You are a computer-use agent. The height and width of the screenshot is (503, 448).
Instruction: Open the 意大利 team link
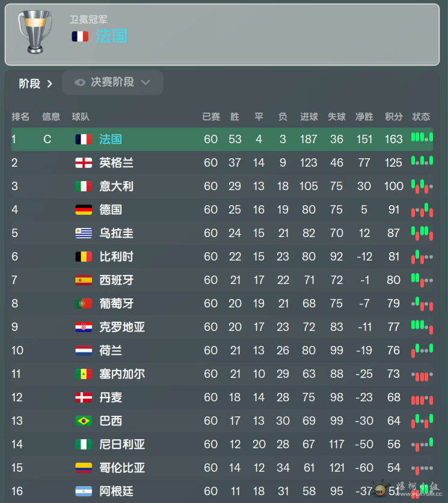pyautogui.click(x=116, y=187)
